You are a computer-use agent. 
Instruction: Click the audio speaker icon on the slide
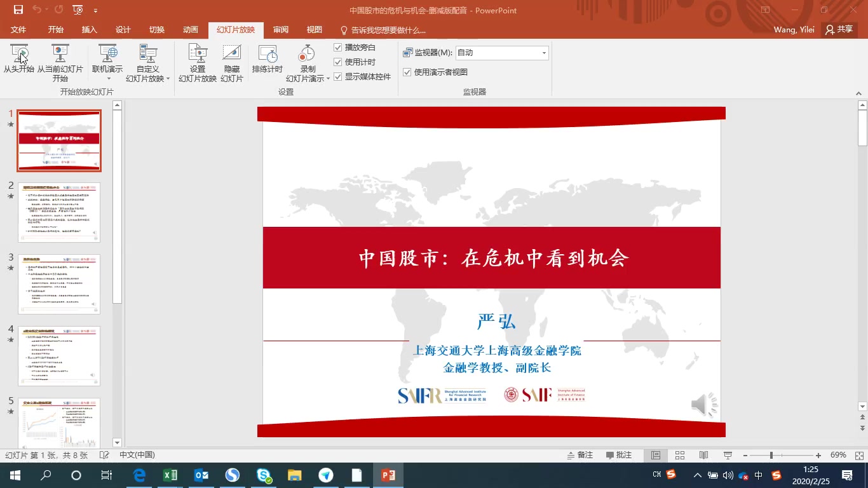704,404
